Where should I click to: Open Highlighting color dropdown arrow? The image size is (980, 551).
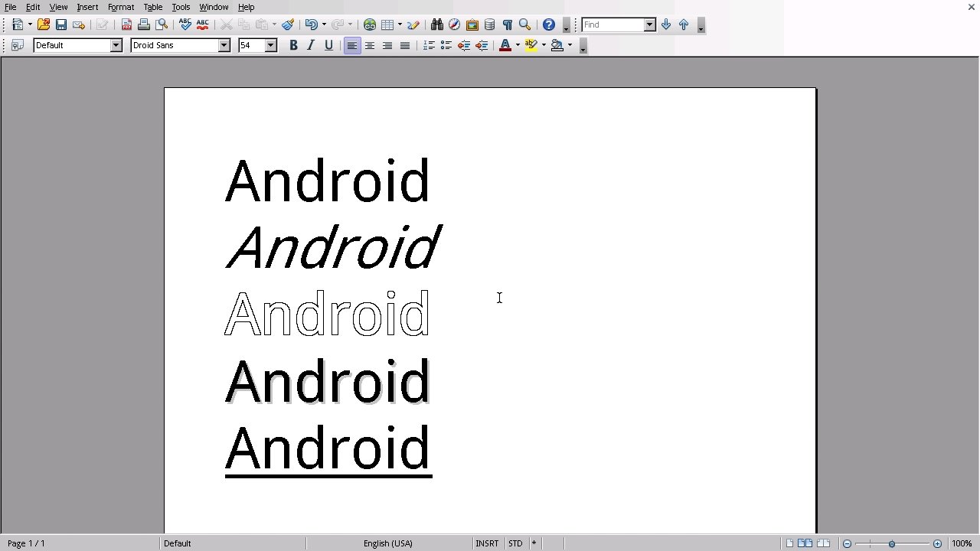coord(544,45)
